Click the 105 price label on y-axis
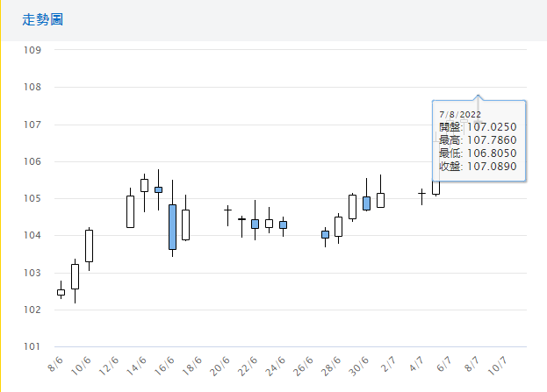The image size is (547, 392). click(x=33, y=198)
